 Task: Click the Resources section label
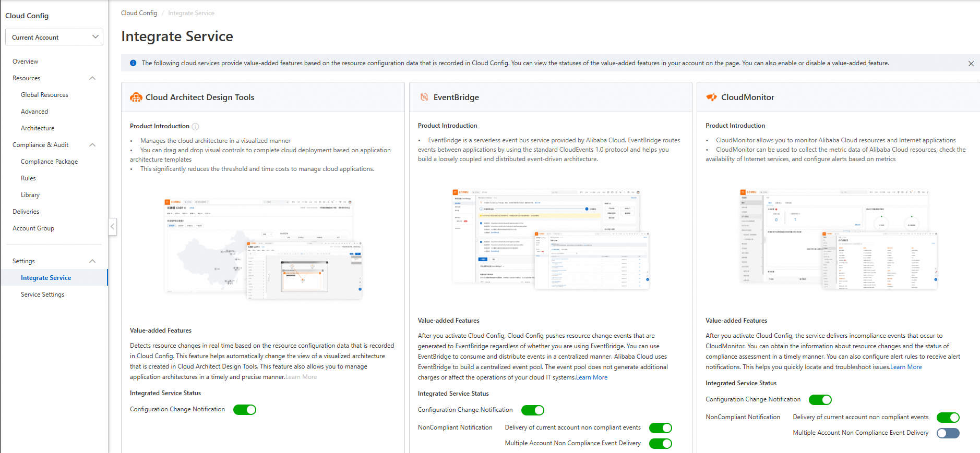click(x=27, y=78)
